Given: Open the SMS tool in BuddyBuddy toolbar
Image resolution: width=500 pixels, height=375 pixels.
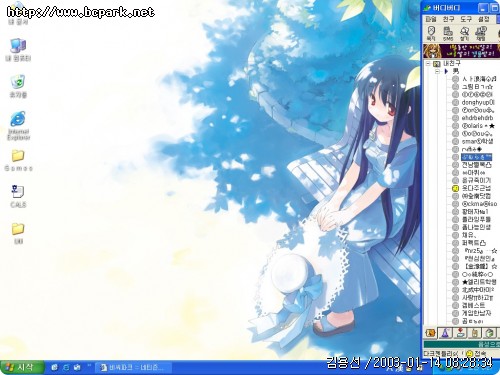Looking at the screenshot, I should 448,33.
